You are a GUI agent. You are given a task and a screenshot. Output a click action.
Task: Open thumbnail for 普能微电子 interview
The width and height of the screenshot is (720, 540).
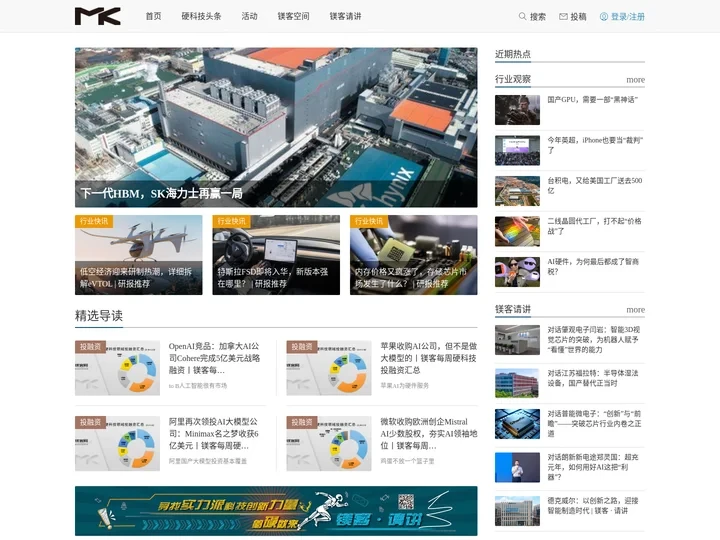pyautogui.click(x=517, y=424)
